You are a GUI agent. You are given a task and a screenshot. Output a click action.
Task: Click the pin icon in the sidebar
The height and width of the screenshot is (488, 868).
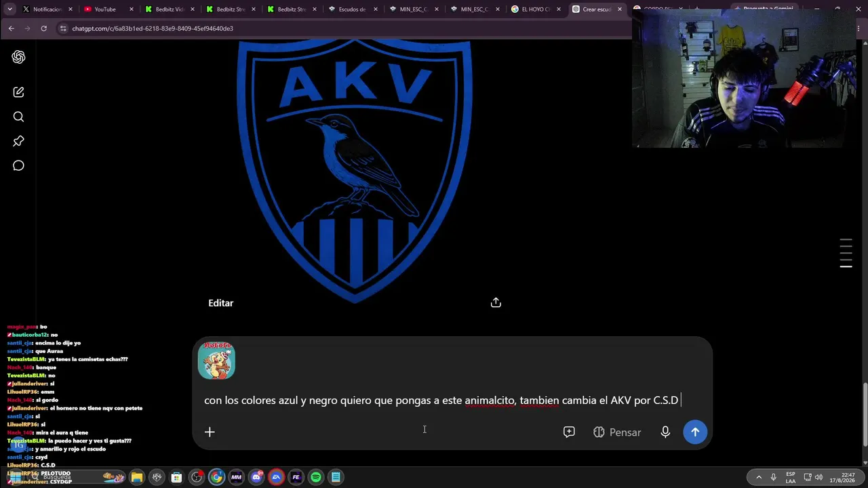click(x=18, y=141)
